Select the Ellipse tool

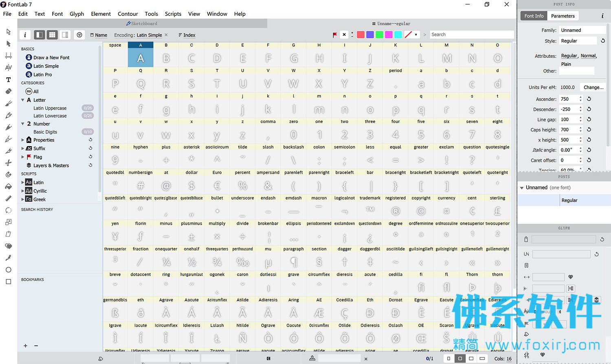click(9, 270)
